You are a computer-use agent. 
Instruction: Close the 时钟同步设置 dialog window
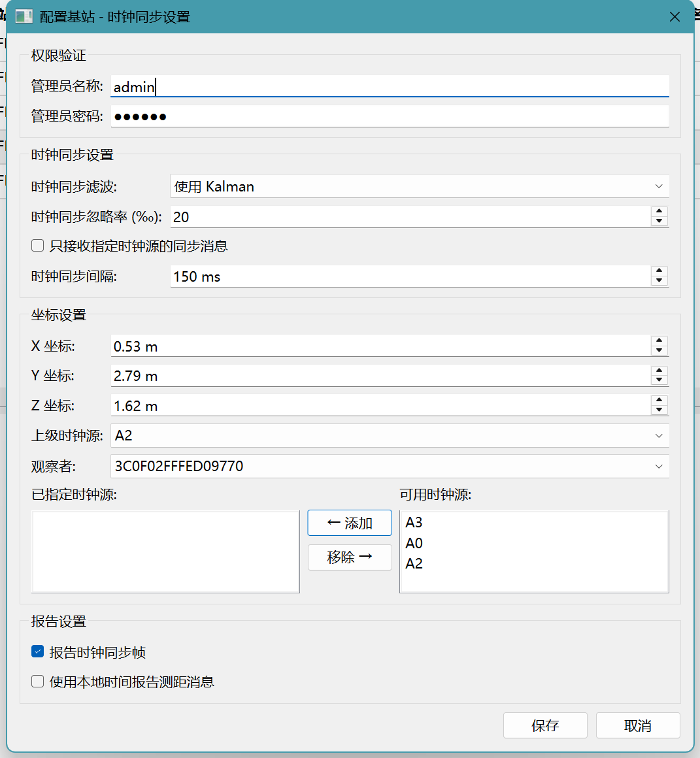tap(675, 17)
